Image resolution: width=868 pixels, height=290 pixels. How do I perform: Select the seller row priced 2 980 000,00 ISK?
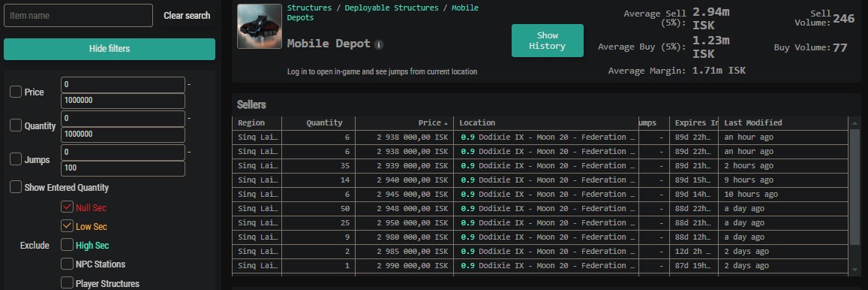pyautogui.click(x=539, y=237)
